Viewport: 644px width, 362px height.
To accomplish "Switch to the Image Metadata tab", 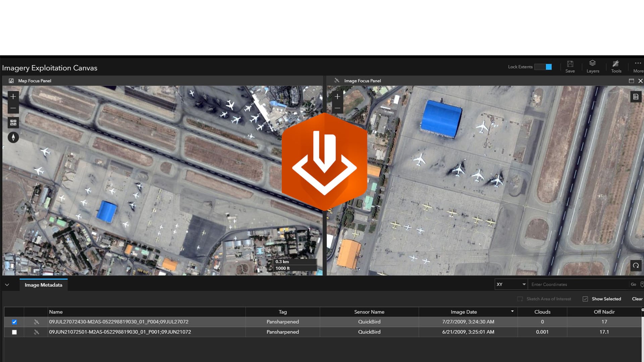I will click(43, 285).
